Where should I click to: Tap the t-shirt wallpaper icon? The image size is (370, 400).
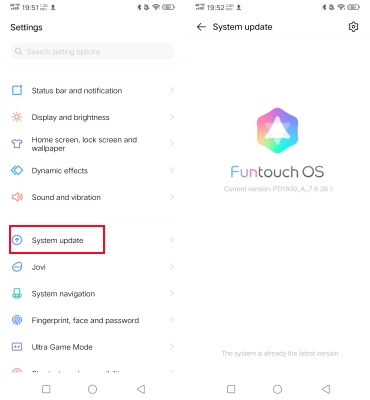(17, 144)
